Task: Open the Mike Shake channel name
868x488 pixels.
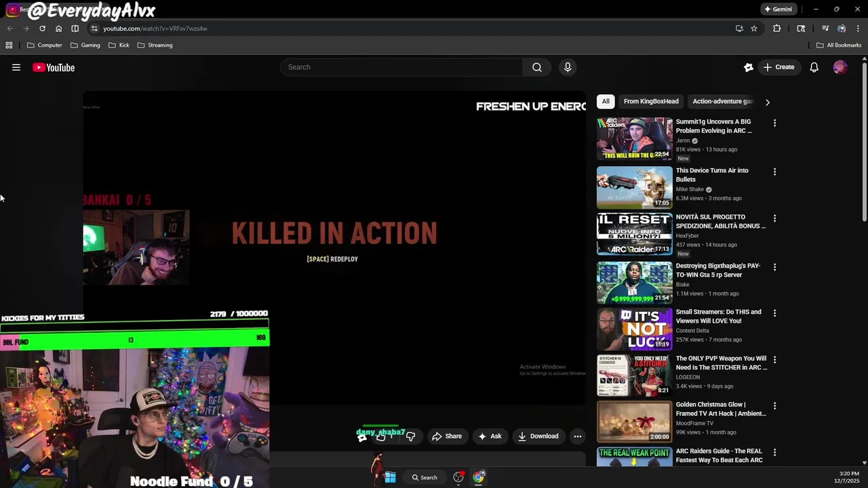Action: (690, 190)
